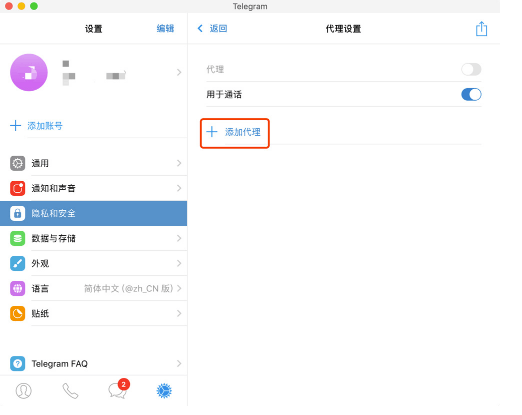Click the back chevron arrow icon
Viewport: 522px width, 415px height.
point(200,28)
